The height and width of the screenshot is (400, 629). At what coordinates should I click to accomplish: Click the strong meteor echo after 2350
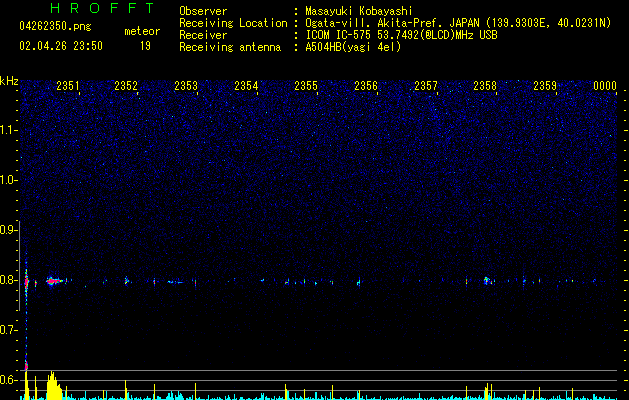(x=54, y=281)
